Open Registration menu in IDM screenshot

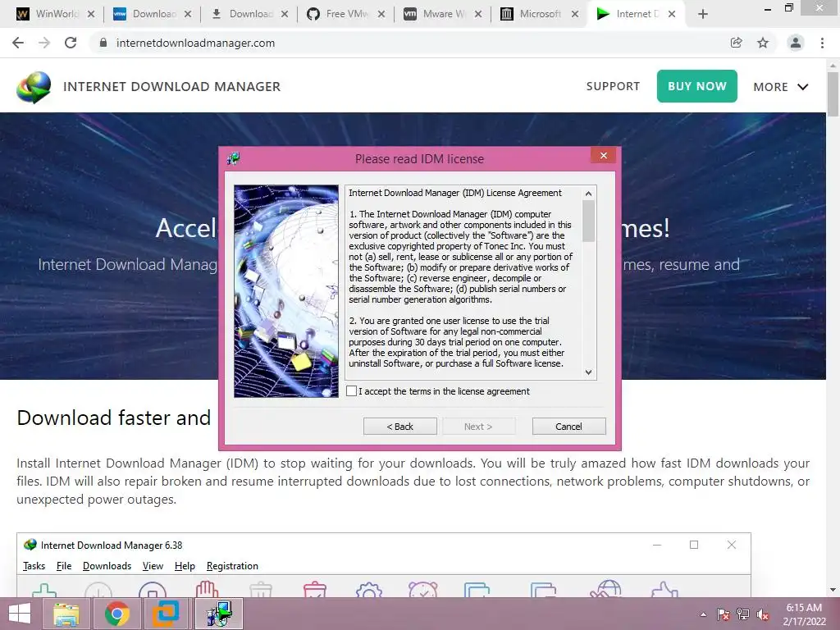pos(232,566)
